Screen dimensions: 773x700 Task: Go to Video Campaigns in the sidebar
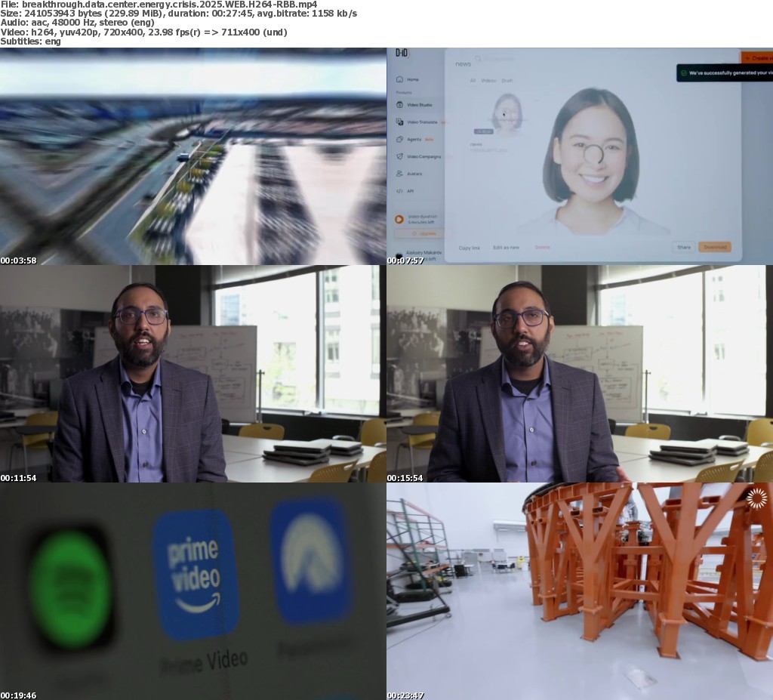tap(399, 156)
